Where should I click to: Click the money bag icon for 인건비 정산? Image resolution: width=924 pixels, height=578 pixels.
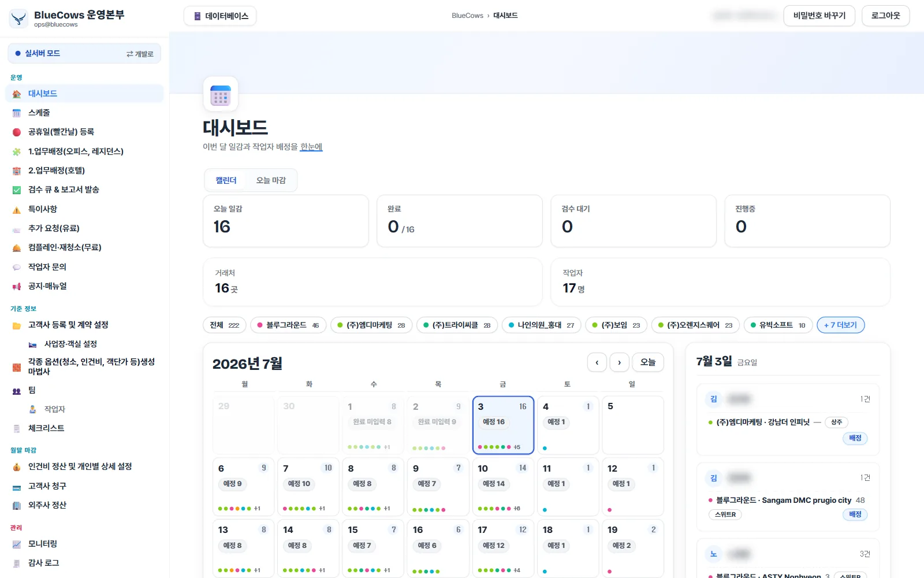17,466
